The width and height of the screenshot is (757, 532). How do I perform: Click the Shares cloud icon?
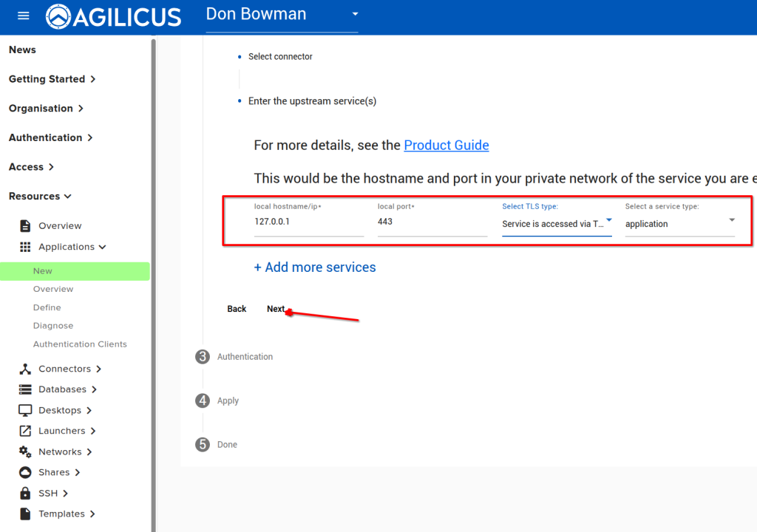coord(25,472)
